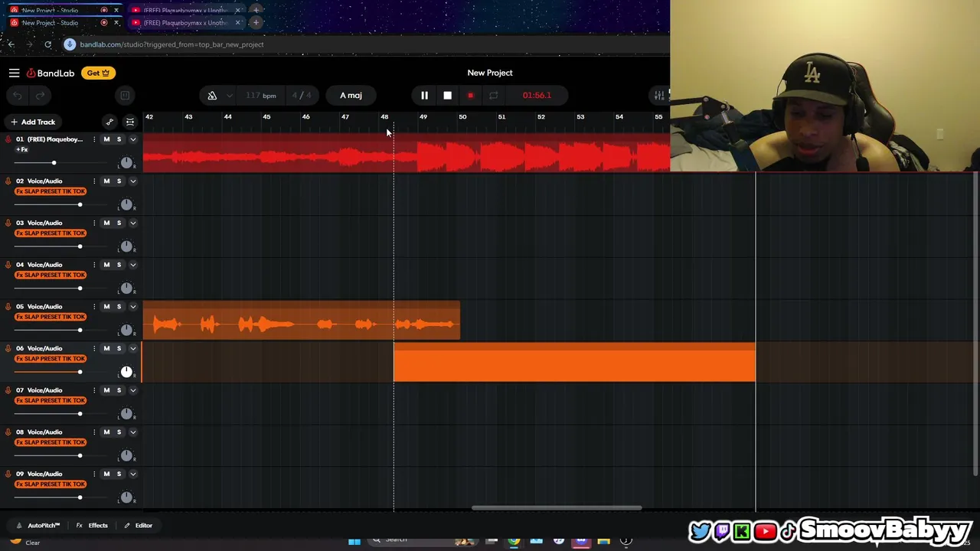Image resolution: width=980 pixels, height=551 pixels.
Task: Stop playback with the stop button
Action: (447, 96)
